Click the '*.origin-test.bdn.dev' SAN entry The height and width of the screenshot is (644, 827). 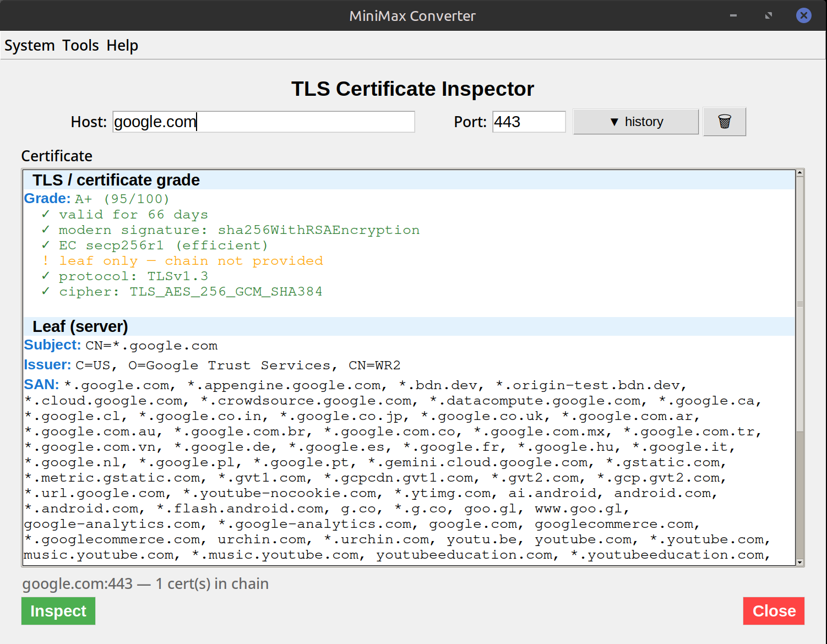[588, 385]
